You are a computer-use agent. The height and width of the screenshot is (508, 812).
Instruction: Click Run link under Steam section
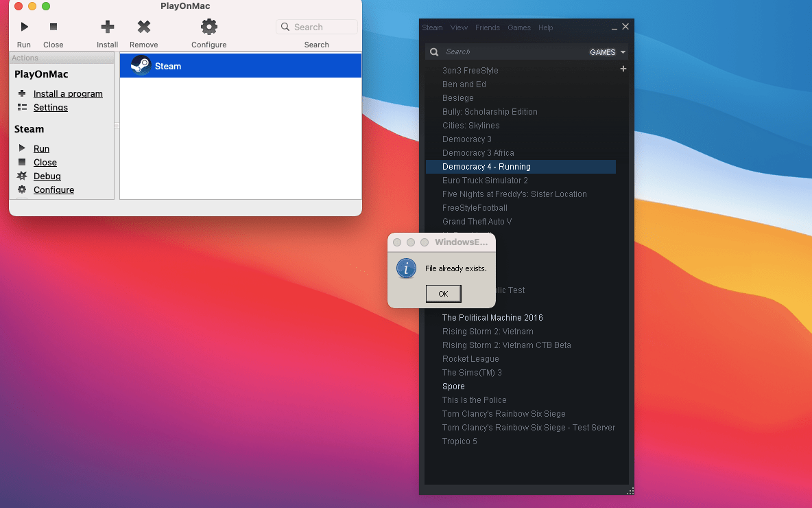point(41,148)
